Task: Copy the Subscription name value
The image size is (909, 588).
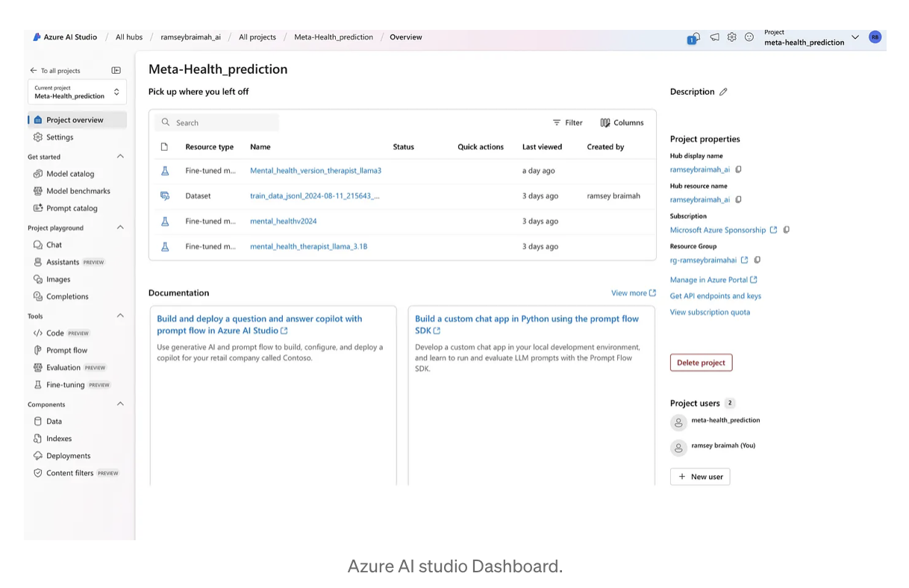Action: pyautogui.click(x=786, y=230)
